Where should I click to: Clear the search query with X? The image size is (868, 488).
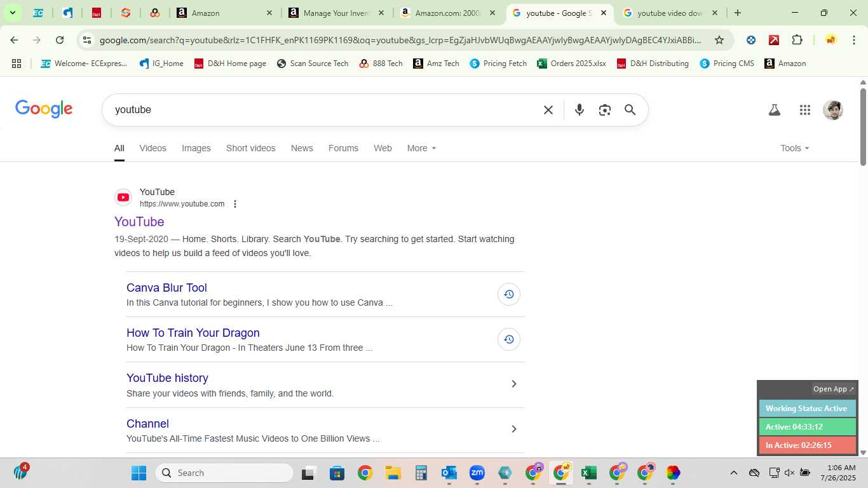(x=548, y=110)
